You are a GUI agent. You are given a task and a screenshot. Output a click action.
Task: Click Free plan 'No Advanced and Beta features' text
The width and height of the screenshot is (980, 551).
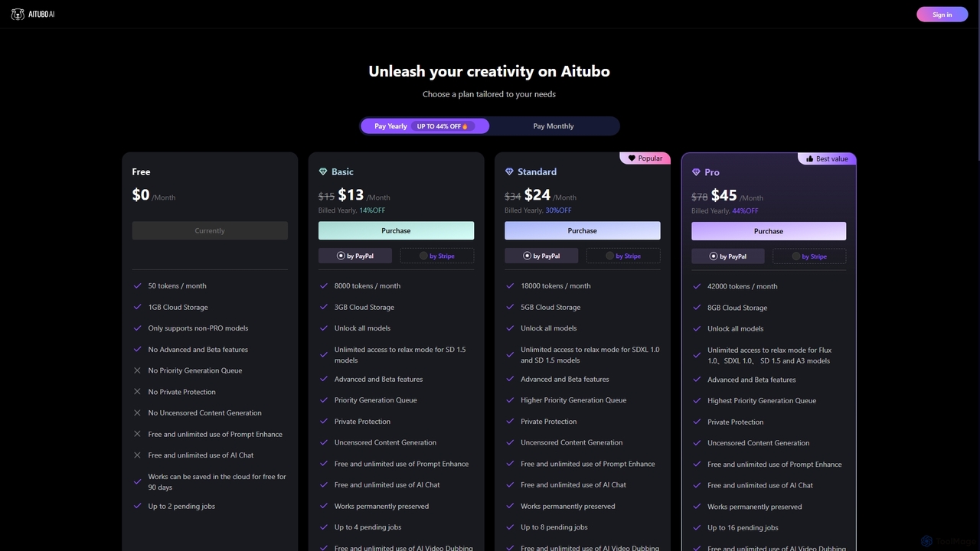(x=198, y=350)
